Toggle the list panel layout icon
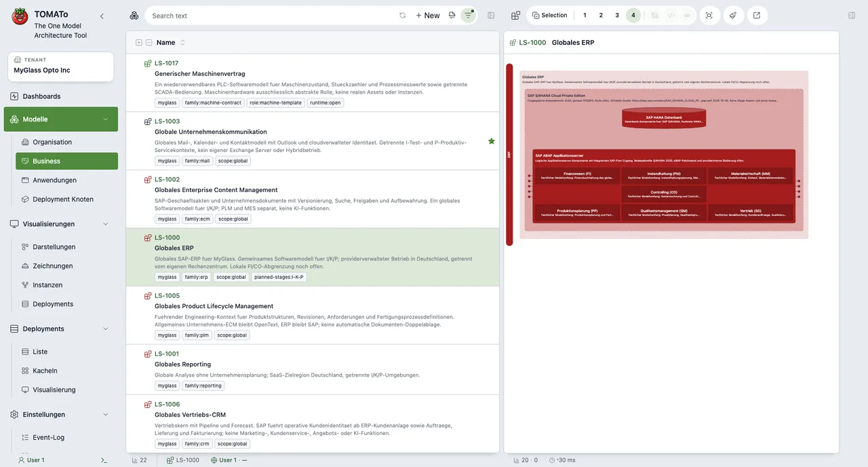This screenshot has height=467, width=868. point(492,16)
